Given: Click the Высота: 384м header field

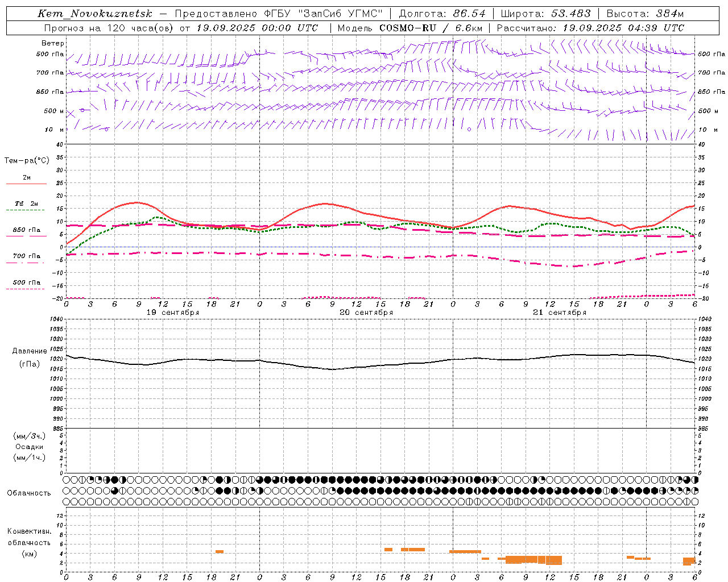Looking at the screenshot, I should coord(645,14).
